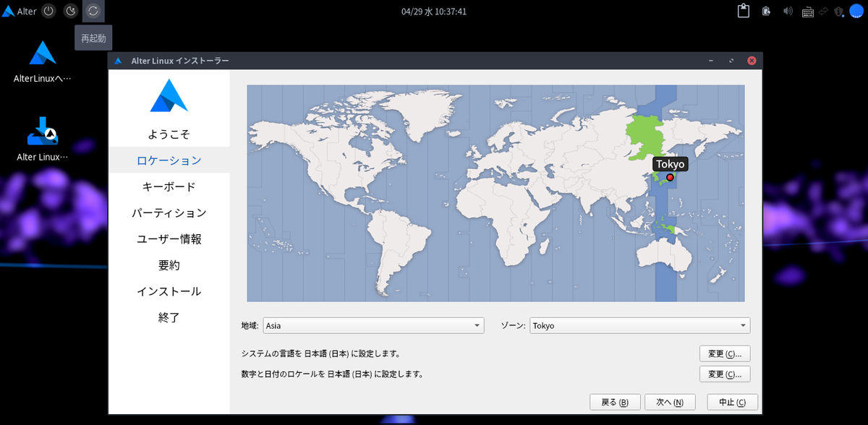
Task: Click the battery power manager icon
Action: click(x=766, y=11)
